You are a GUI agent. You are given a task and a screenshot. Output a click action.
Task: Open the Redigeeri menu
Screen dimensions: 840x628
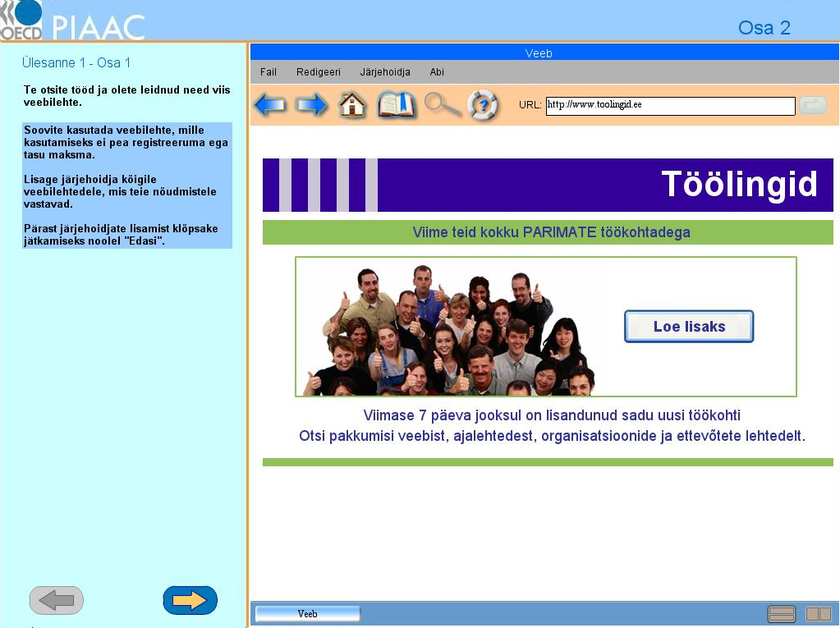point(319,71)
